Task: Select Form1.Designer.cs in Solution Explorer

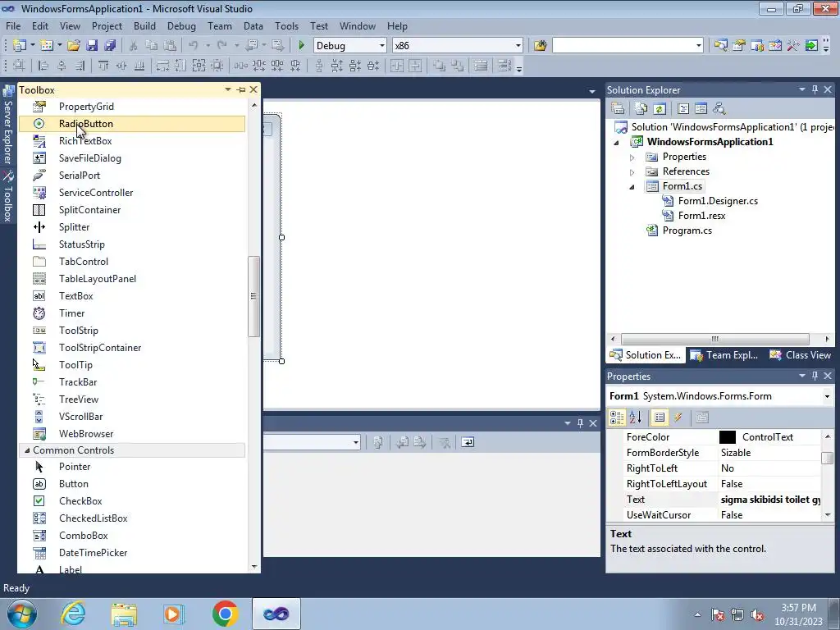Action: pyautogui.click(x=717, y=201)
